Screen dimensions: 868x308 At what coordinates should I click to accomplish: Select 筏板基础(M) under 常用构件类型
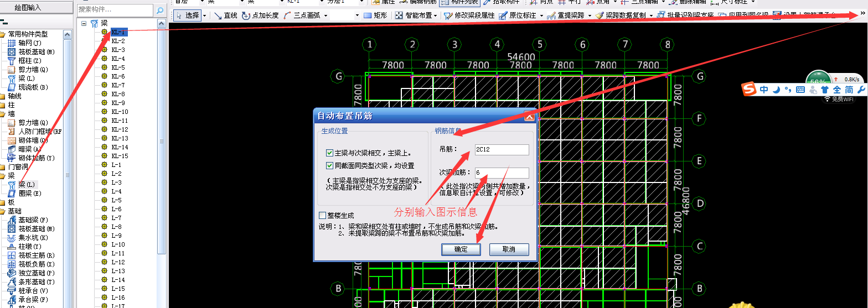pos(32,52)
